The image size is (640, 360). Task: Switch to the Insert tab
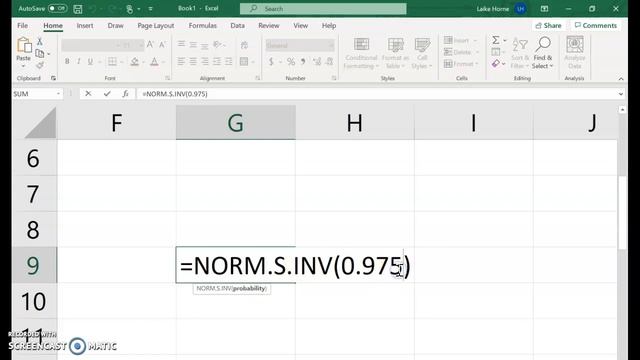pos(85,26)
